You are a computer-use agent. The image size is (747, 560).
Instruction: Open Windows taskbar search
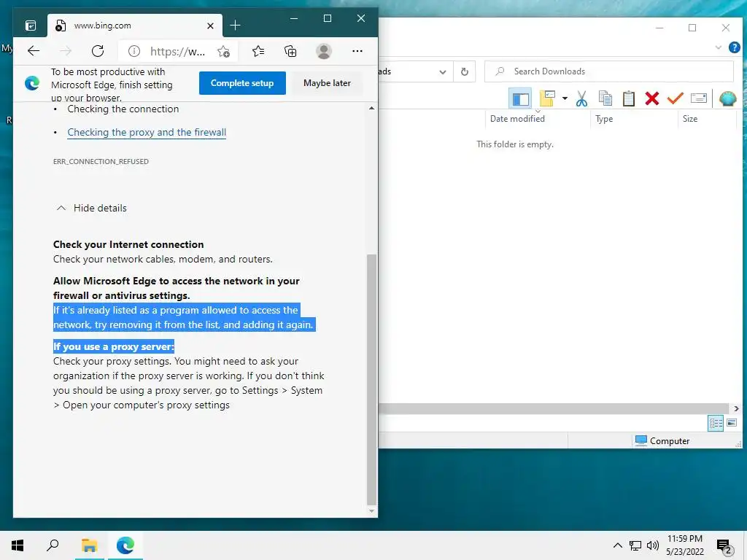click(x=53, y=545)
